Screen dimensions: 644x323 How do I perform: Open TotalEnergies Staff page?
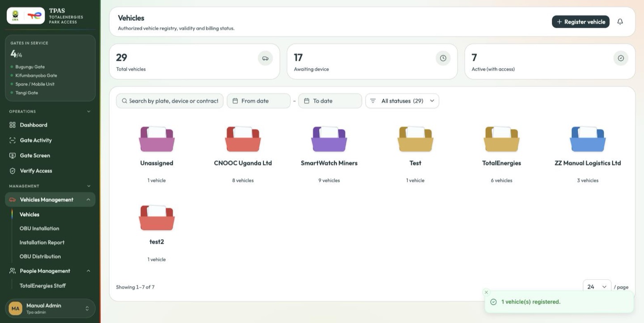pos(43,286)
